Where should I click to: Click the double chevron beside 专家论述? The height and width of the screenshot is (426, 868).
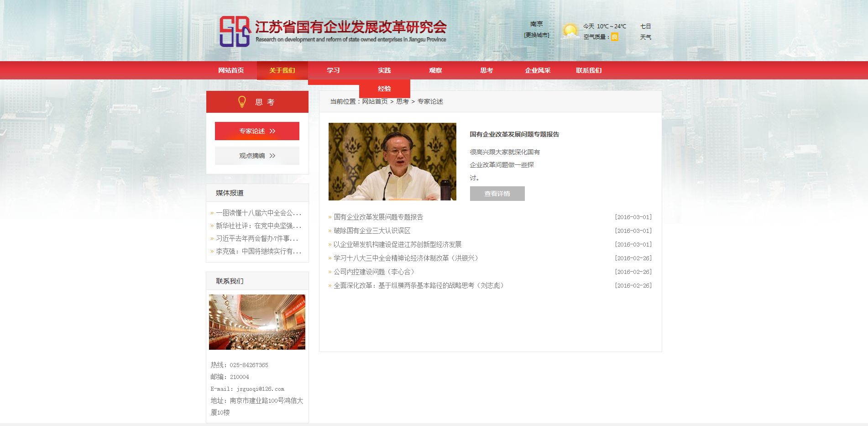pos(272,131)
